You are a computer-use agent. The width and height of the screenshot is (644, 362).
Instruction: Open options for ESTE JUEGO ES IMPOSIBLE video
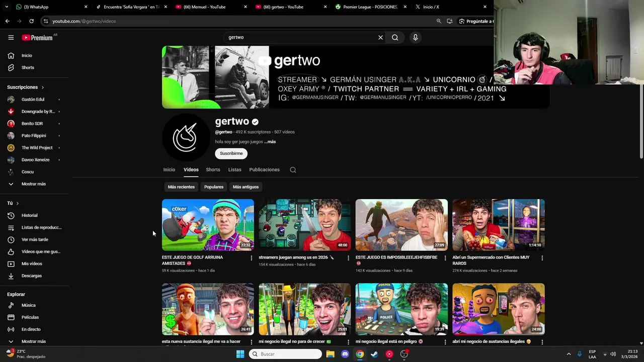[445, 258]
